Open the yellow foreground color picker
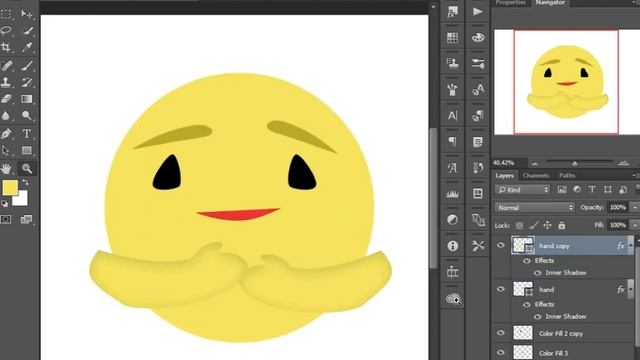 (10, 188)
